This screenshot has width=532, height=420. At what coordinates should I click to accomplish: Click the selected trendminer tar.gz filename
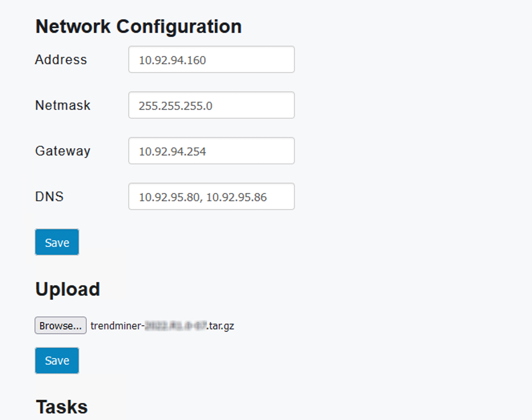coord(162,326)
